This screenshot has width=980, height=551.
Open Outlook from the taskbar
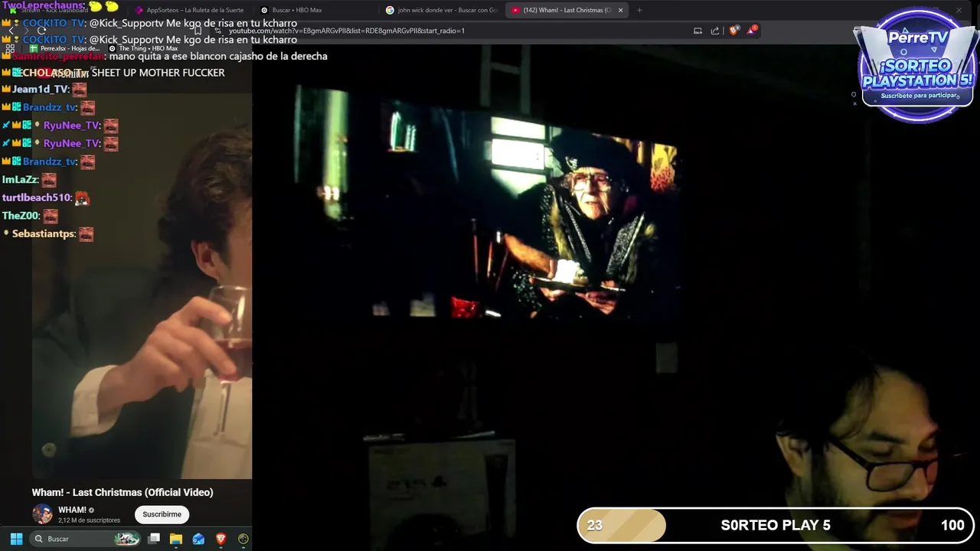[x=198, y=539]
